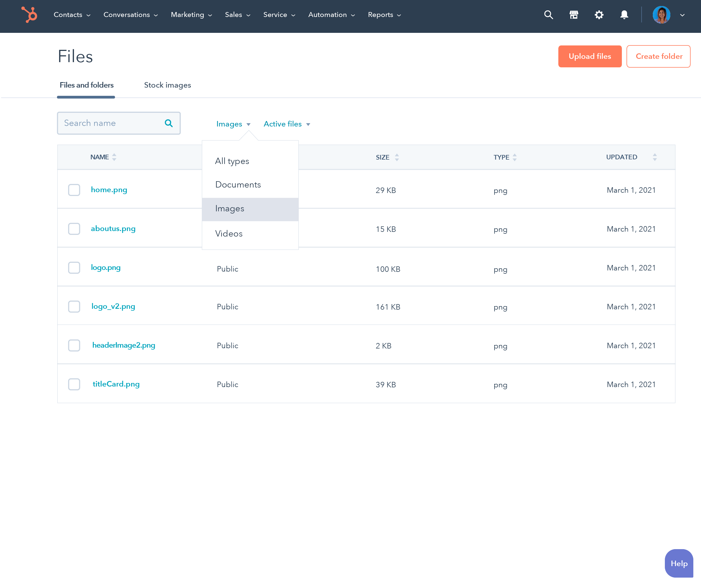Click into the Search name field

click(x=110, y=123)
